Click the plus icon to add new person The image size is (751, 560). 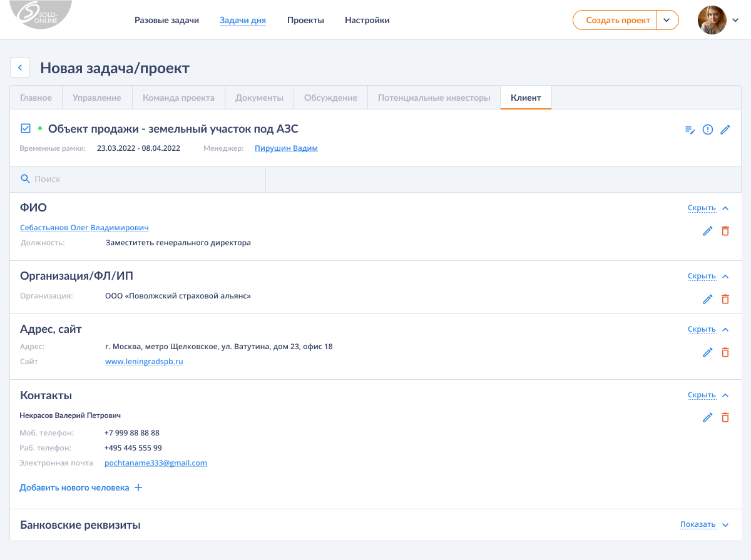(138, 487)
